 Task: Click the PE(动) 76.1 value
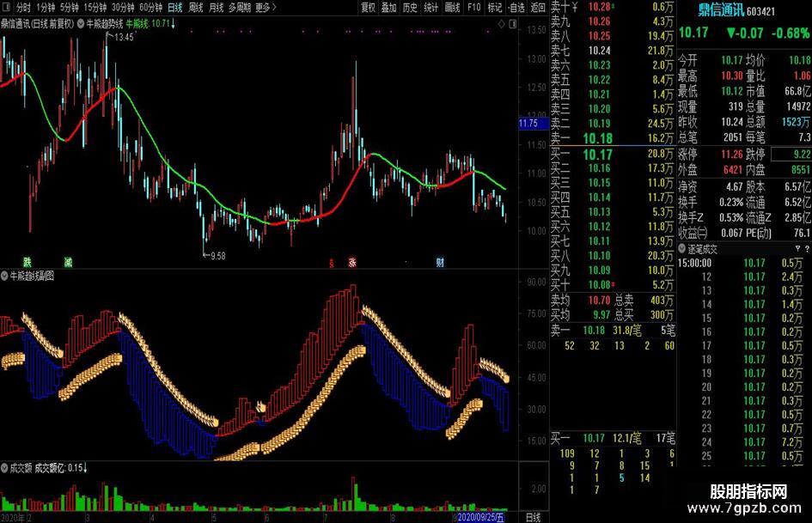coord(801,233)
